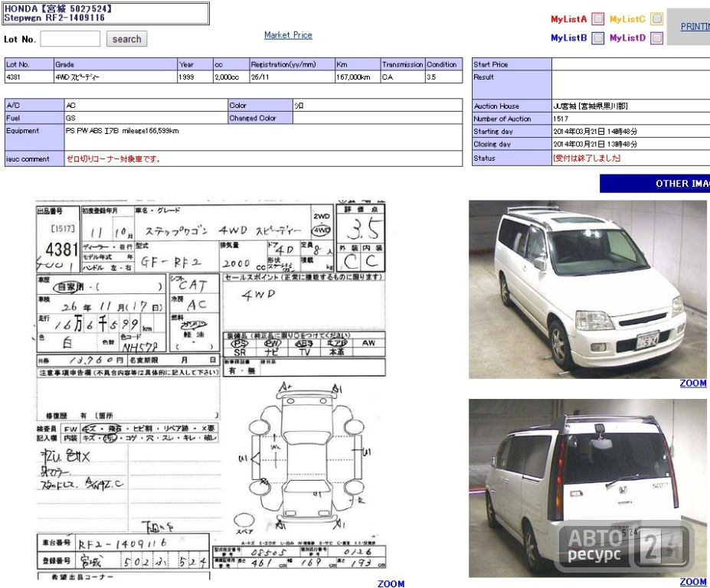
Task: Select the Closing day date value
Action: [595, 144]
